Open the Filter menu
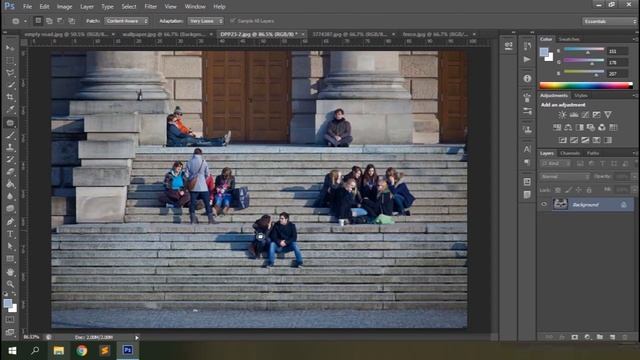Screen dimensions: 640x360 (151, 7)
